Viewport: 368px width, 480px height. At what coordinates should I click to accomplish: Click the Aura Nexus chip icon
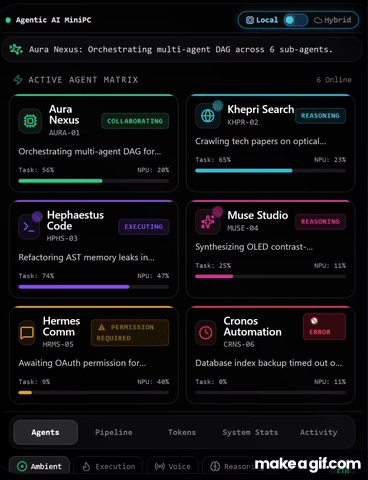click(x=30, y=121)
